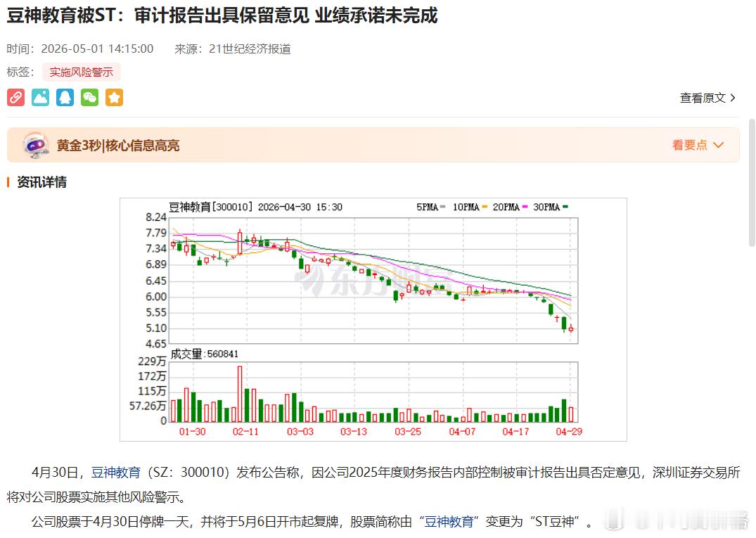The height and width of the screenshot is (538, 756).
Task: Click the source text 21世纪经济报道
Action: [x=250, y=49]
